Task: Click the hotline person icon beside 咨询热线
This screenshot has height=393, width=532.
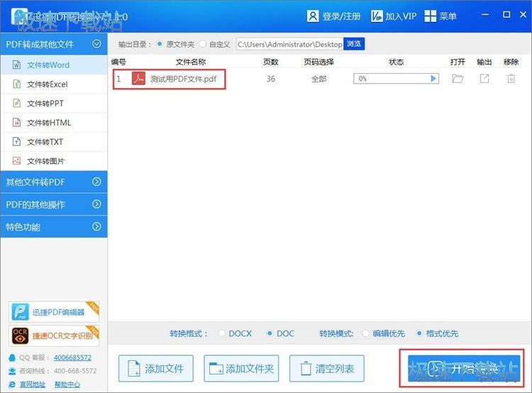Action: click(12, 371)
